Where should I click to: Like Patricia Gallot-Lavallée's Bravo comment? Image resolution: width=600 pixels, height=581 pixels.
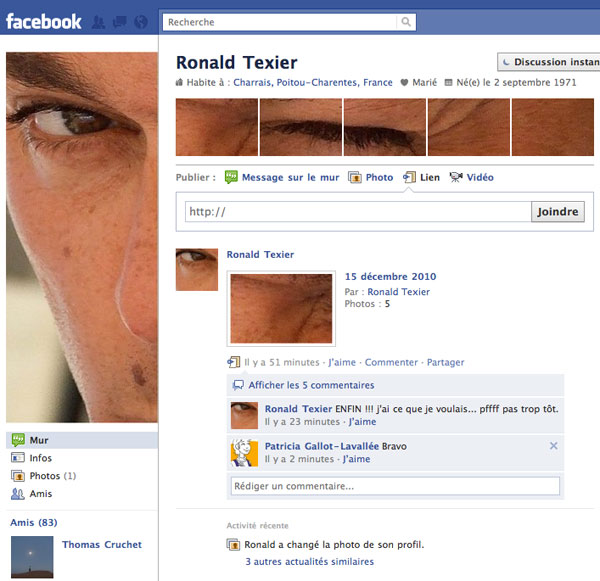point(356,459)
